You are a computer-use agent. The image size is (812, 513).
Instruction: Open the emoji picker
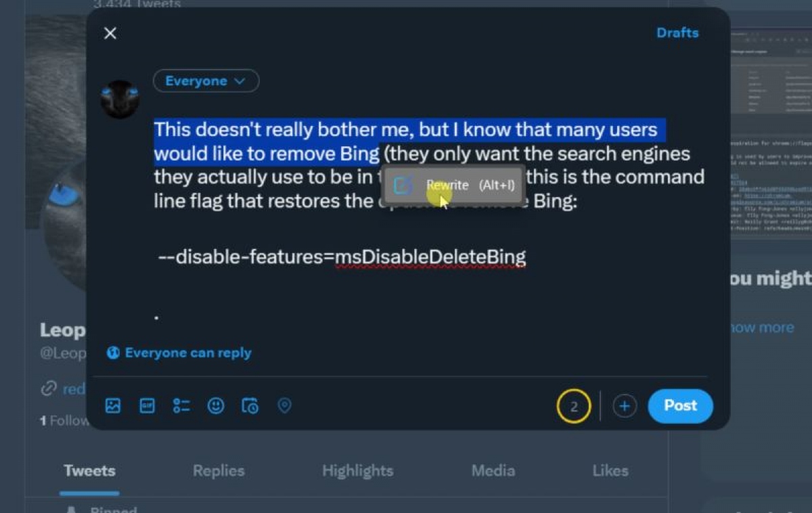pyautogui.click(x=215, y=405)
